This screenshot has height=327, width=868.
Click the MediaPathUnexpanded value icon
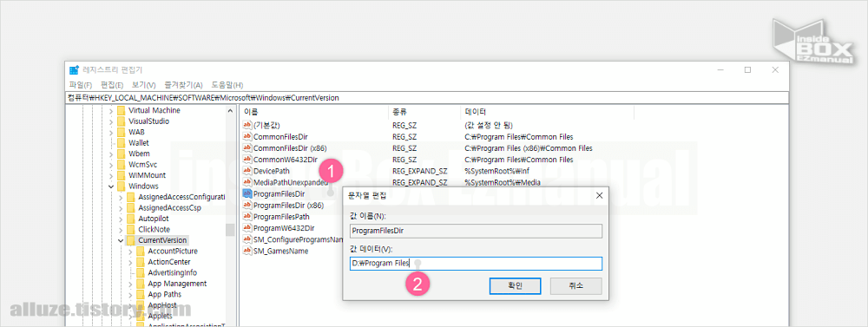[247, 182]
